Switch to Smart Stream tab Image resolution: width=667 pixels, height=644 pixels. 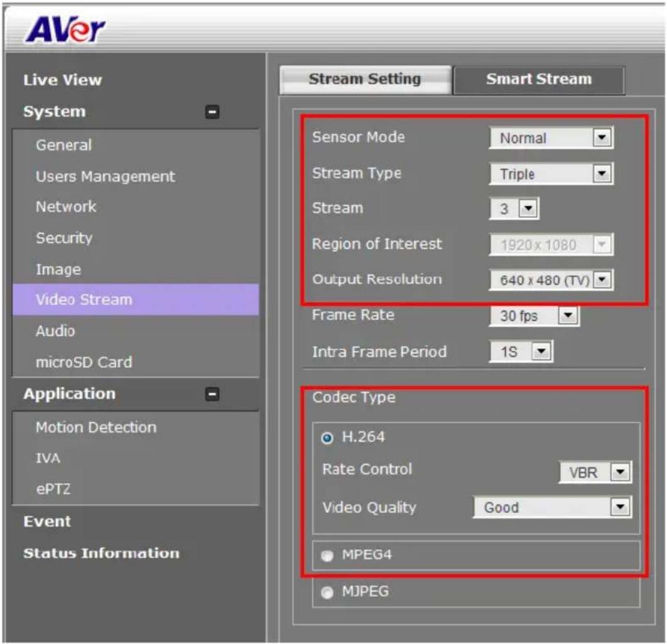(x=539, y=80)
